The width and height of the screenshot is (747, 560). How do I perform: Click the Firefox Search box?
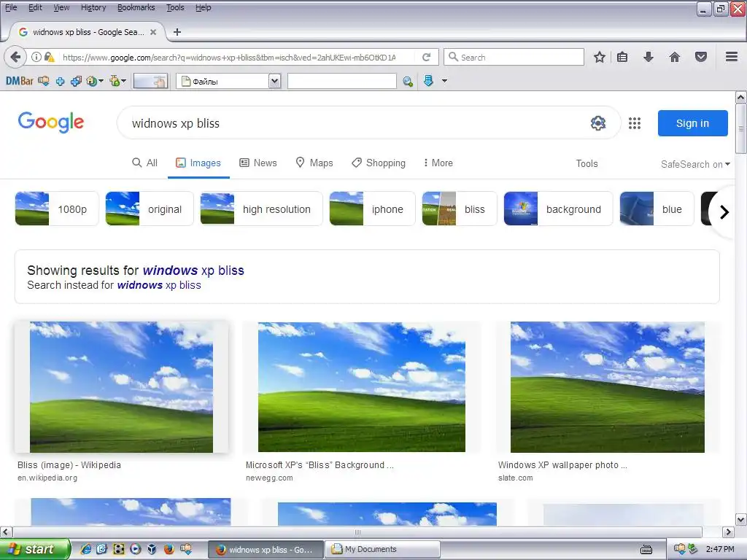click(x=514, y=57)
